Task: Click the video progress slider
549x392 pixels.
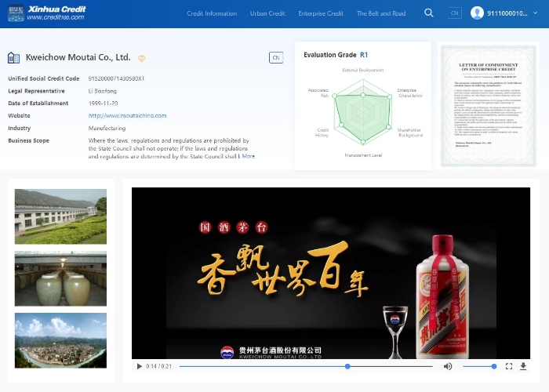Action: click(306, 366)
